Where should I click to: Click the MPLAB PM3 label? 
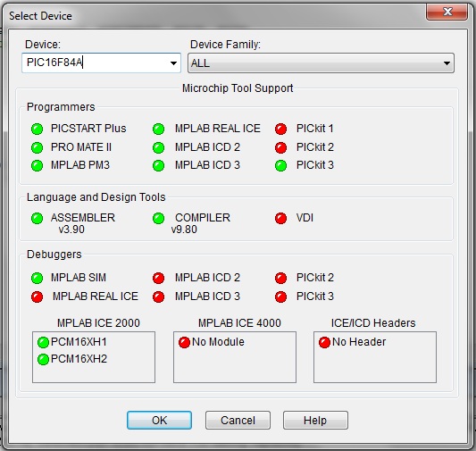coord(80,165)
